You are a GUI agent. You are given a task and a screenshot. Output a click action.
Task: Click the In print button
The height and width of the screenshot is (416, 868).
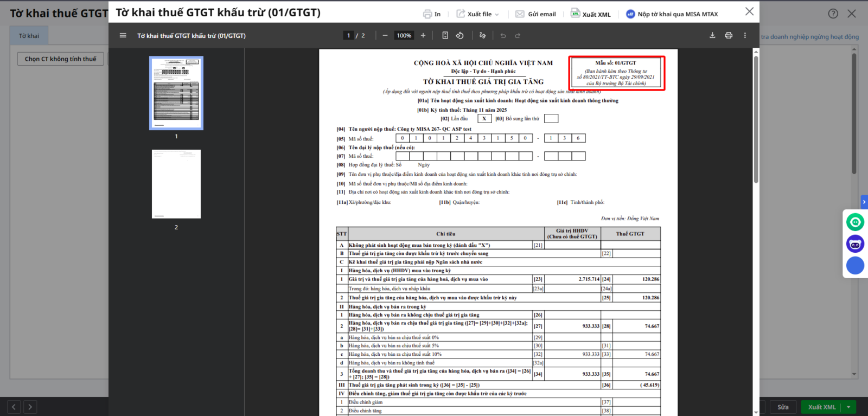432,14
